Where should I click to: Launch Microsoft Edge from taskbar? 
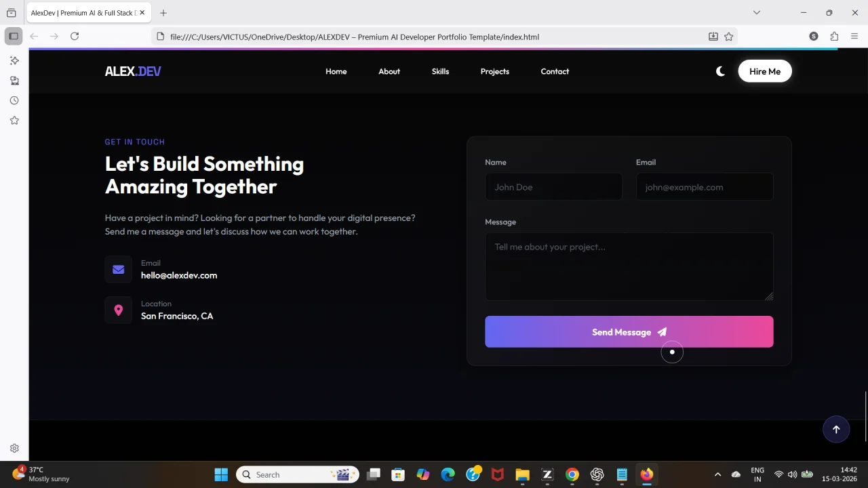point(448,474)
